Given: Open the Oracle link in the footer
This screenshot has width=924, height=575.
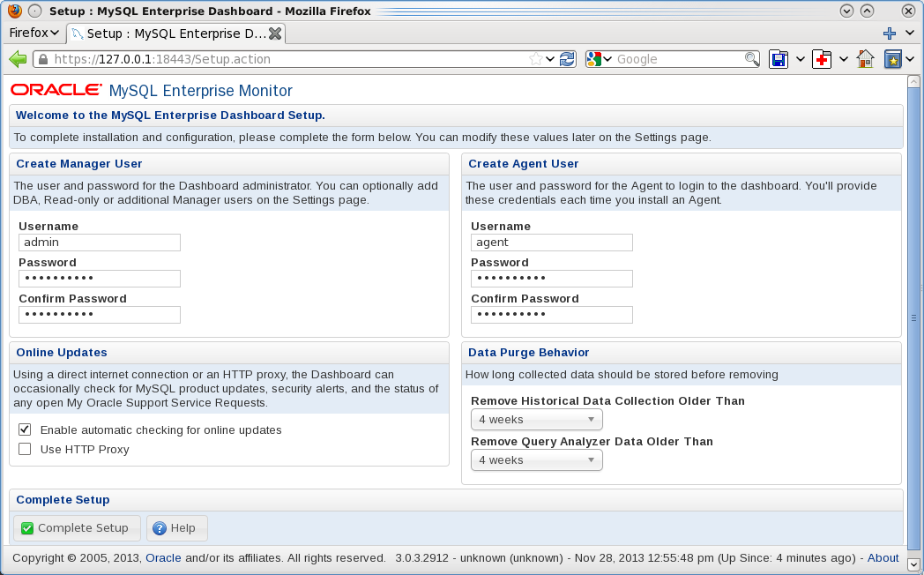Looking at the screenshot, I should (163, 558).
